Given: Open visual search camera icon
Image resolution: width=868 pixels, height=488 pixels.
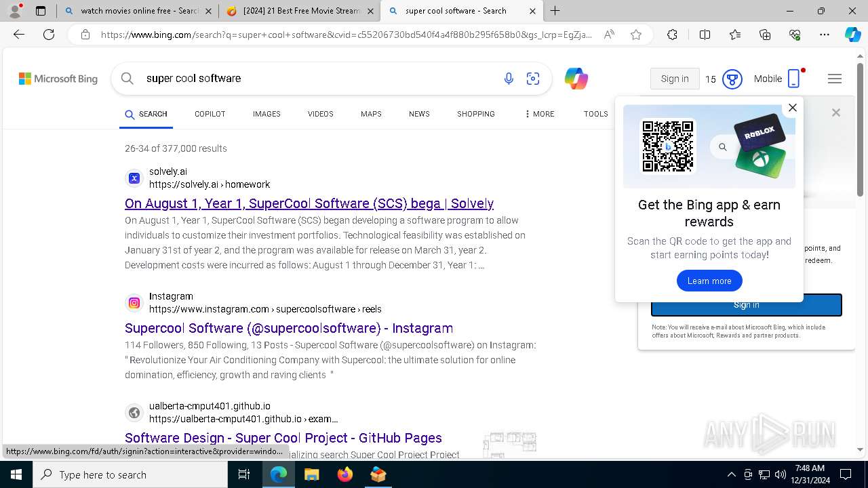Looking at the screenshot, I should pyautogui.click(x=533, y=79).
